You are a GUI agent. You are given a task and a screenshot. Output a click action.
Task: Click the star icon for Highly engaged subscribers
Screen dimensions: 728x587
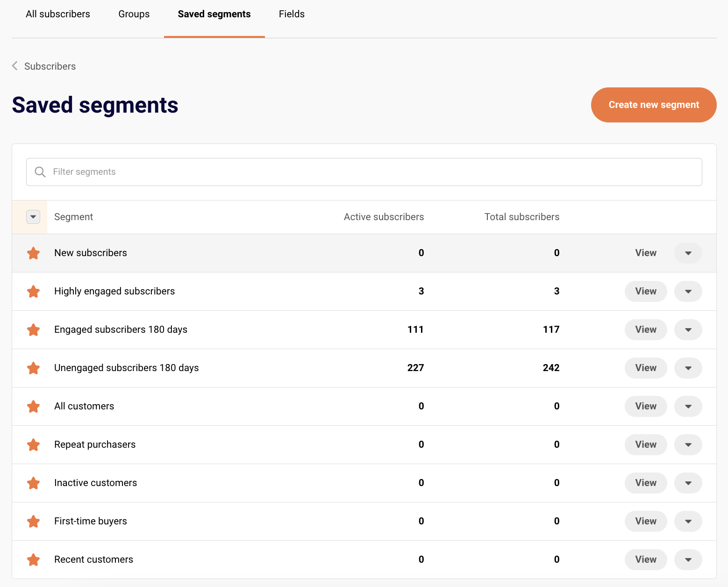pos(33,292)
